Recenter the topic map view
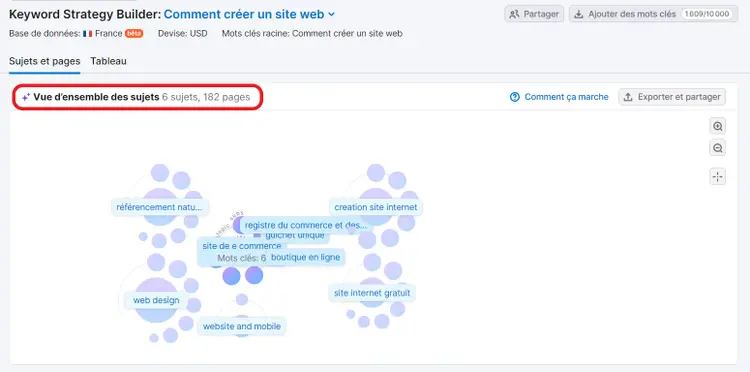Viewport: 750px width, 372px height. [717, 177]
